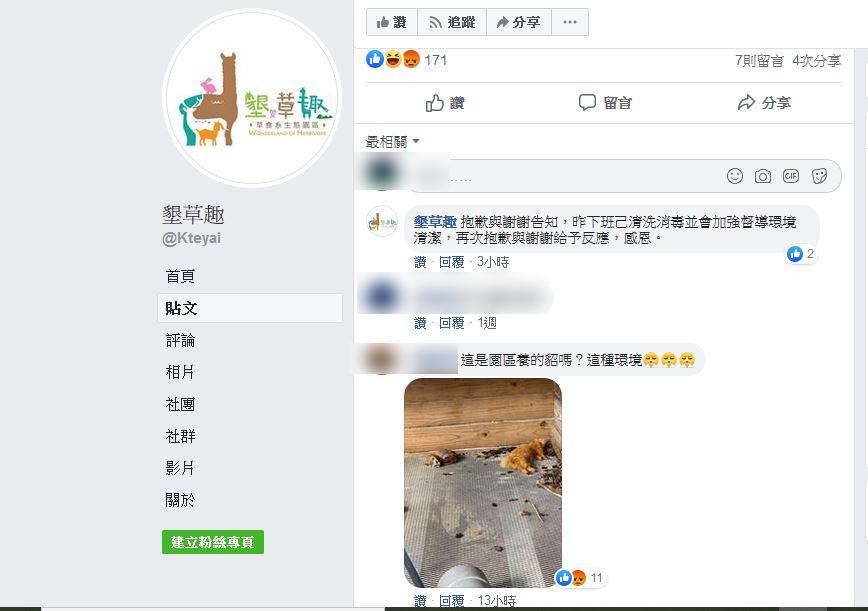Open the 11 reactions on the photo comment

pyautogui.click(x=580, y=578)
